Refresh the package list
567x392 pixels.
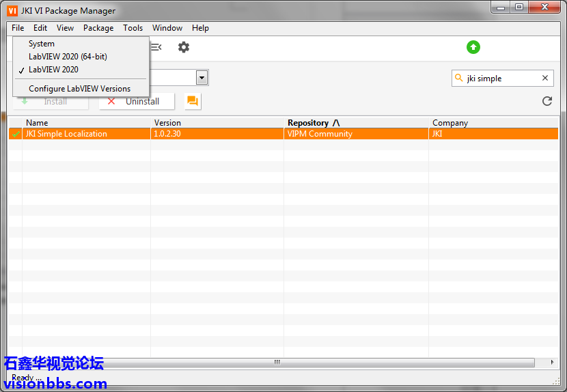pyautogui.click(x=547, y=101)
